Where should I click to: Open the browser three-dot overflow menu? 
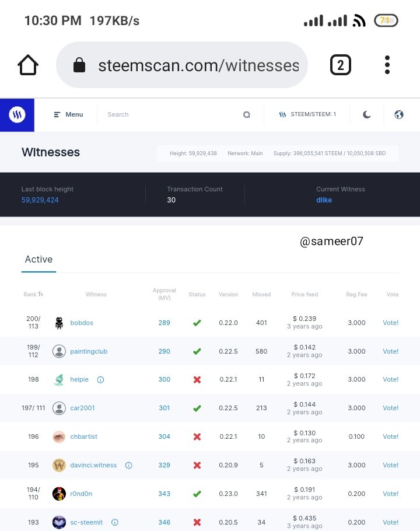[387, 65]
